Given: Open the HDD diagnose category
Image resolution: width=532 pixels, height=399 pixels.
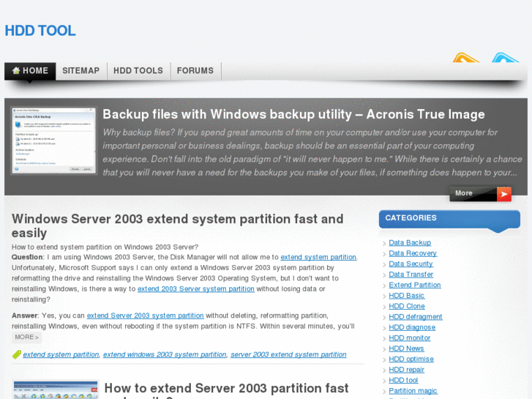Looking at the screenshot, I should [x=412, y=327].
